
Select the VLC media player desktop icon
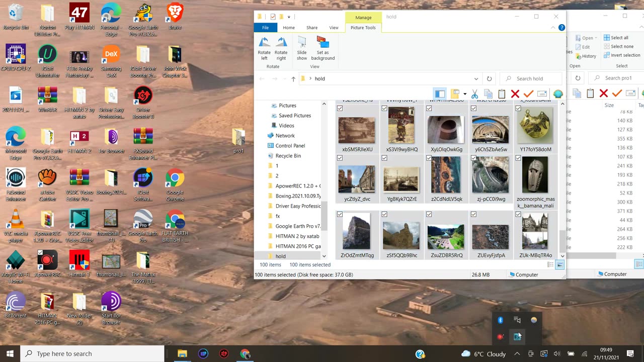point(16,226)
